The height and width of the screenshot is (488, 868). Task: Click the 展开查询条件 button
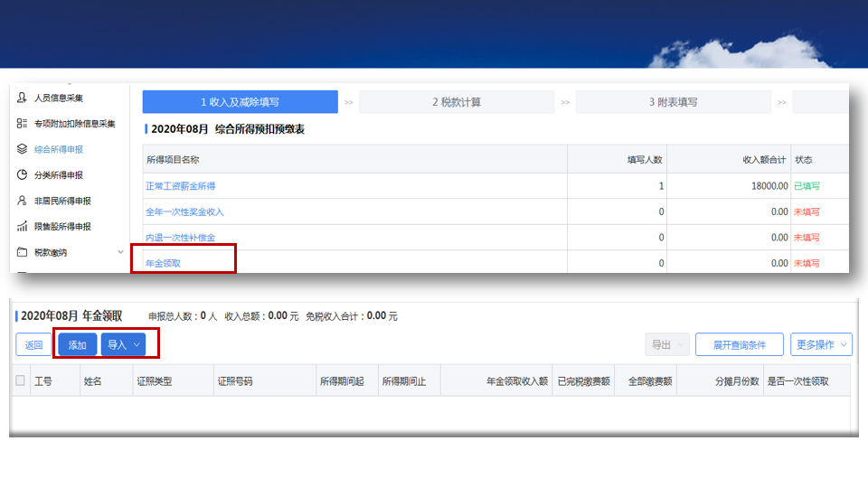pyautogui.click(x=740, y=344)
